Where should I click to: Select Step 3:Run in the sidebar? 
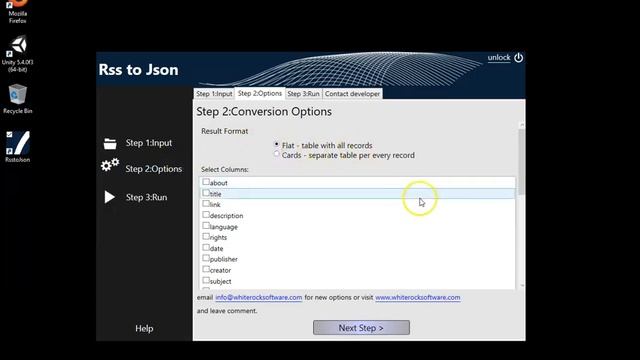pos(146,197)
